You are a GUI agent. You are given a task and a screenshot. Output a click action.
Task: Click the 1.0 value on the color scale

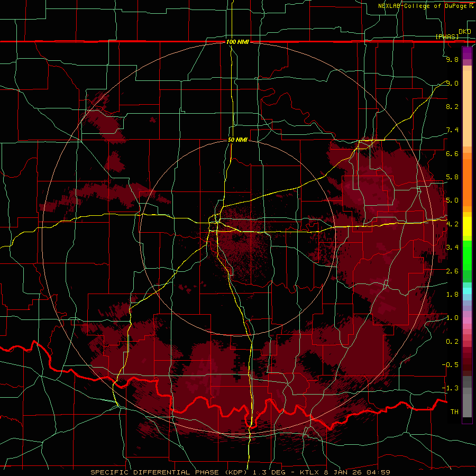[x=452, y=318]
